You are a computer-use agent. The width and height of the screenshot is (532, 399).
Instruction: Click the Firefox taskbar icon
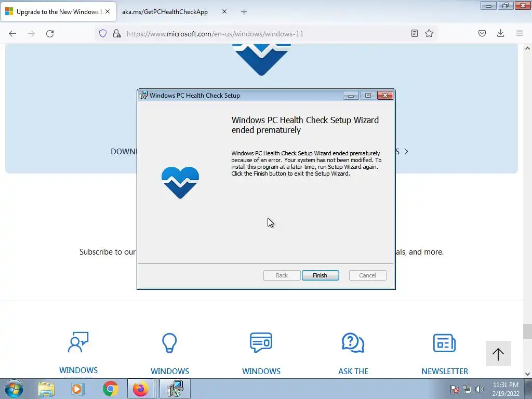pyautogui.click(x=140, y=389)
